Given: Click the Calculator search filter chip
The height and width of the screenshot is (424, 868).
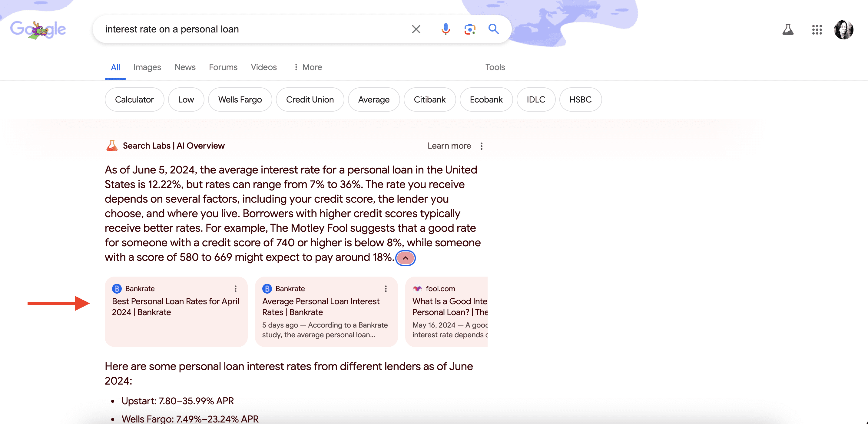Looking at the screenshot, I should tap(134, 99).
